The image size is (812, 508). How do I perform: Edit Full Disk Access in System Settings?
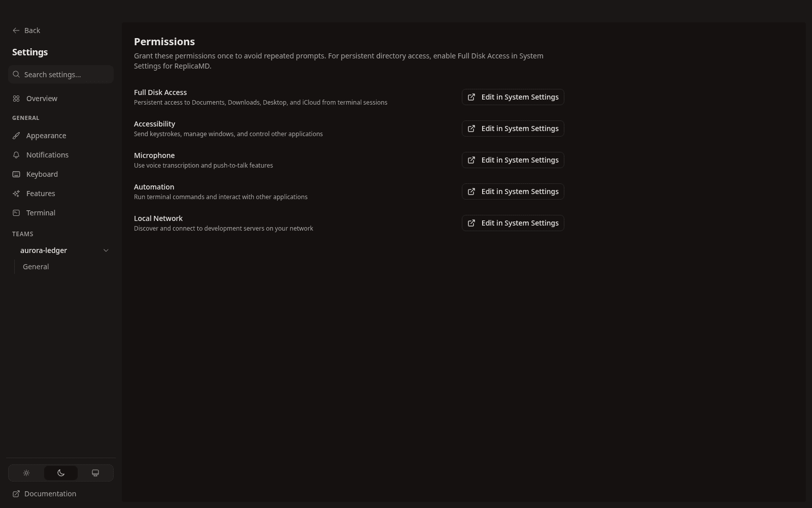[x=513, y=97]
